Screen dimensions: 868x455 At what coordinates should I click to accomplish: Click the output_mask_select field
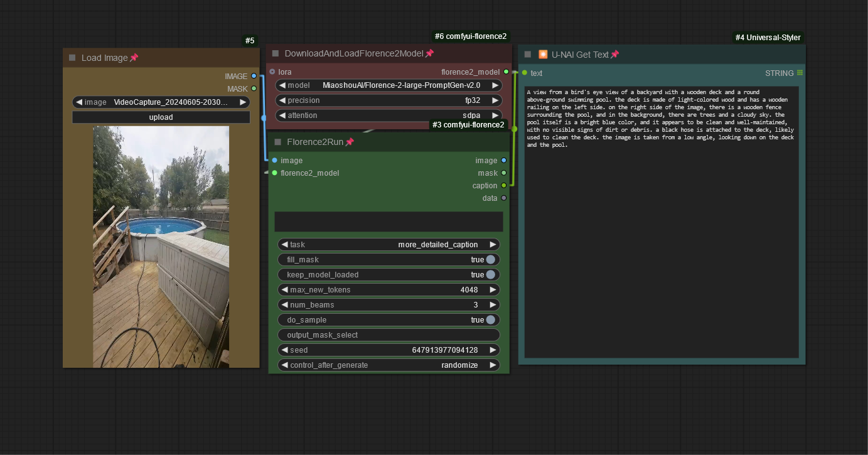pyautogui.click(x=388, y=335)
